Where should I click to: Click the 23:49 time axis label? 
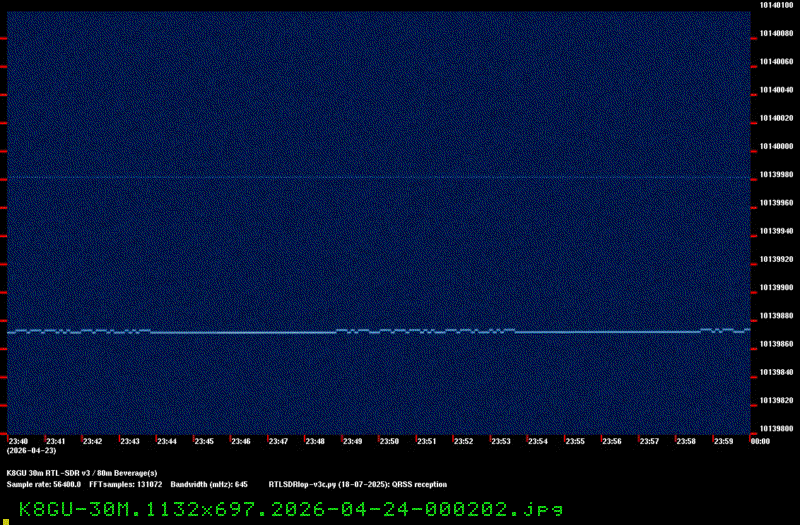coord(353,441)
